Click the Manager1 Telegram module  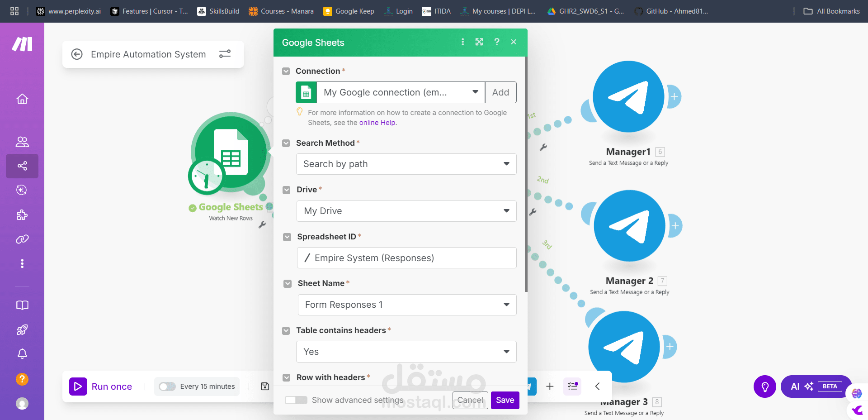[x=628, y=96]
